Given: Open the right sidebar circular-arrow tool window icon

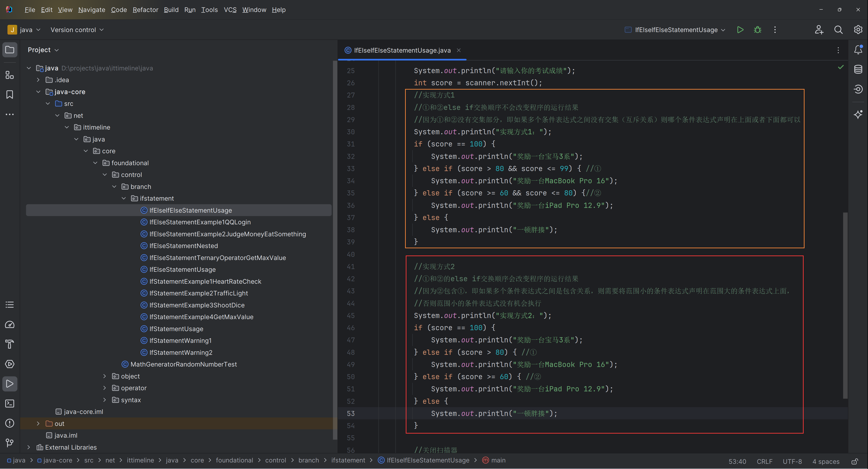Looking at the screenshot, I should [858, 89].
